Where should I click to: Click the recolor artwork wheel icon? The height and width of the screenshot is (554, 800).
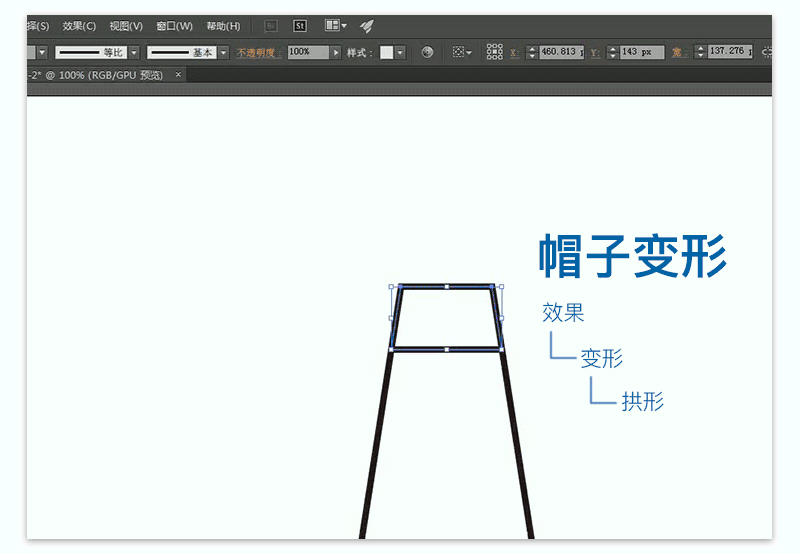[427, 52]
